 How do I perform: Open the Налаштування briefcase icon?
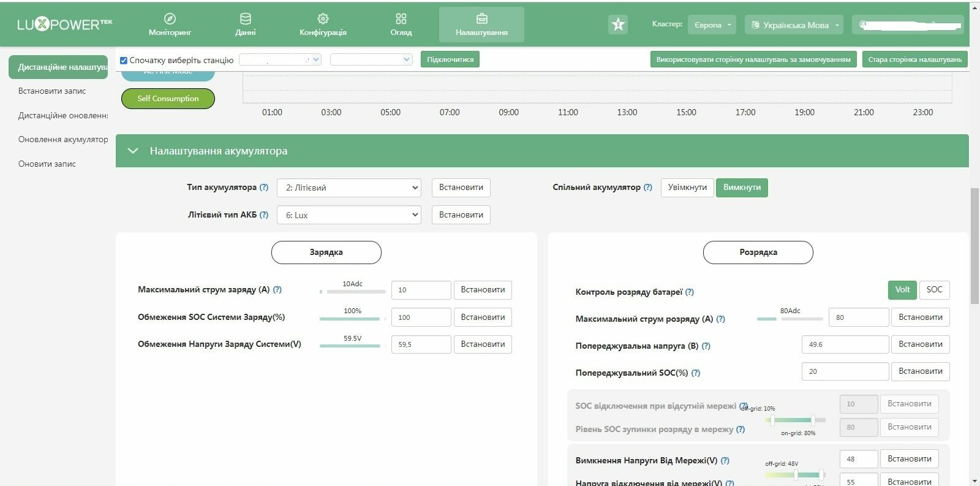click(482, 19)
